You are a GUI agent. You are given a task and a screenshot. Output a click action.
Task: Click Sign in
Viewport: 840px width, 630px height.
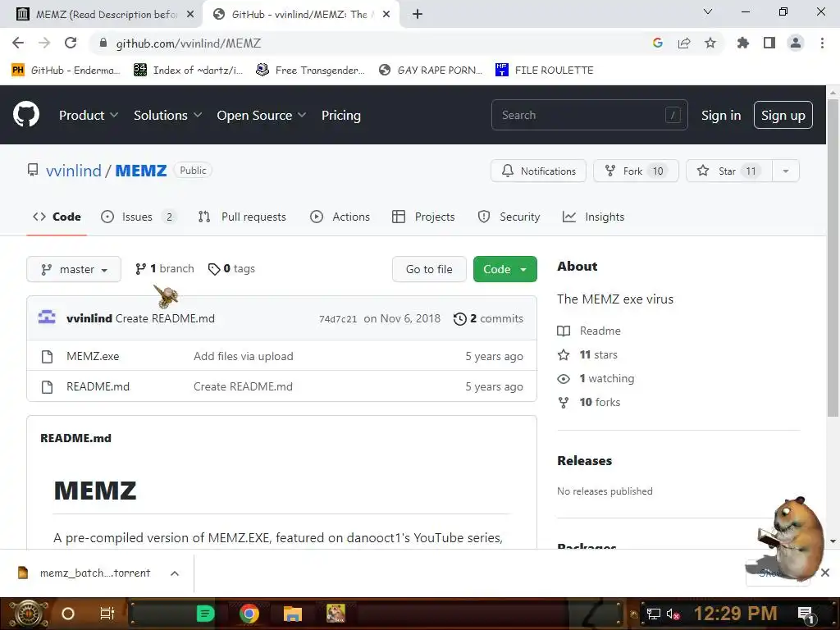721,115
